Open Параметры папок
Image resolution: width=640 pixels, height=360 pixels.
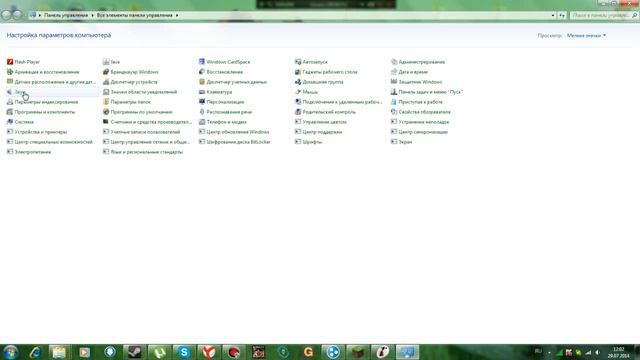click(127, 102)
